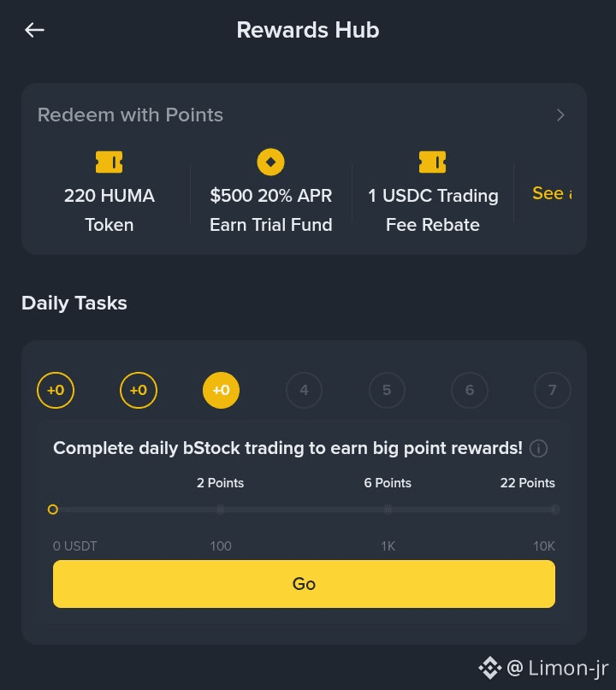Select the day 7 circle
The height and width of the screenshot is (690, 616).
(552, 391)
